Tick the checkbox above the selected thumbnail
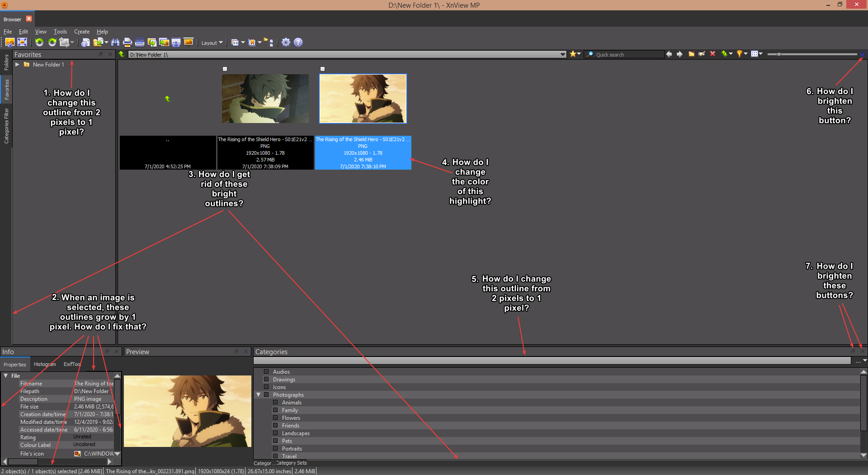Viewport: 868px width, 475px height. coord(322,69)
